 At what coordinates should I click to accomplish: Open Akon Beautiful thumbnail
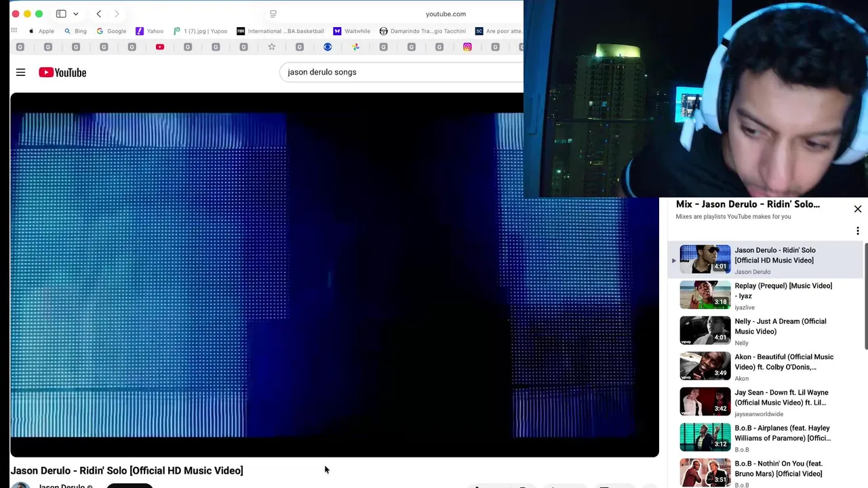click(705, 366)
